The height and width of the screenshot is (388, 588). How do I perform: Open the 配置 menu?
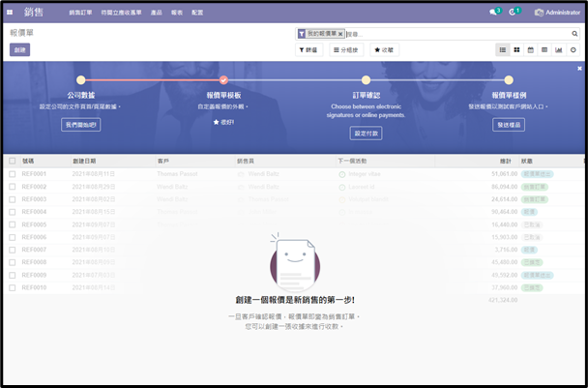tap(197, 13)
